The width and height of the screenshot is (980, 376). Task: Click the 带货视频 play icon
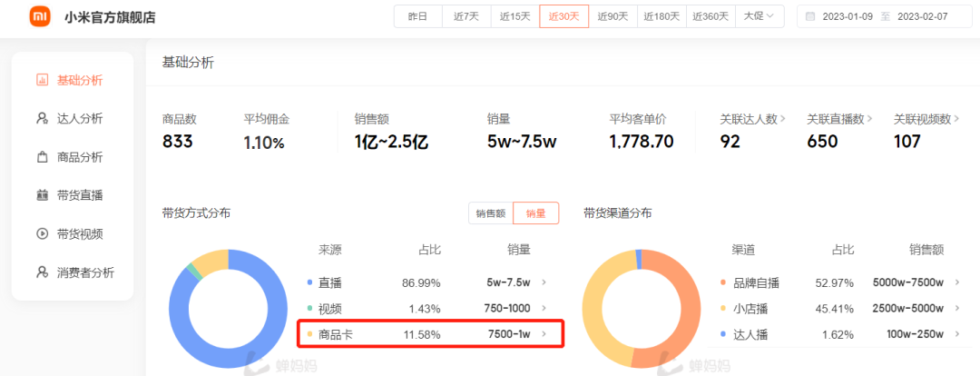tap(43, 234)
